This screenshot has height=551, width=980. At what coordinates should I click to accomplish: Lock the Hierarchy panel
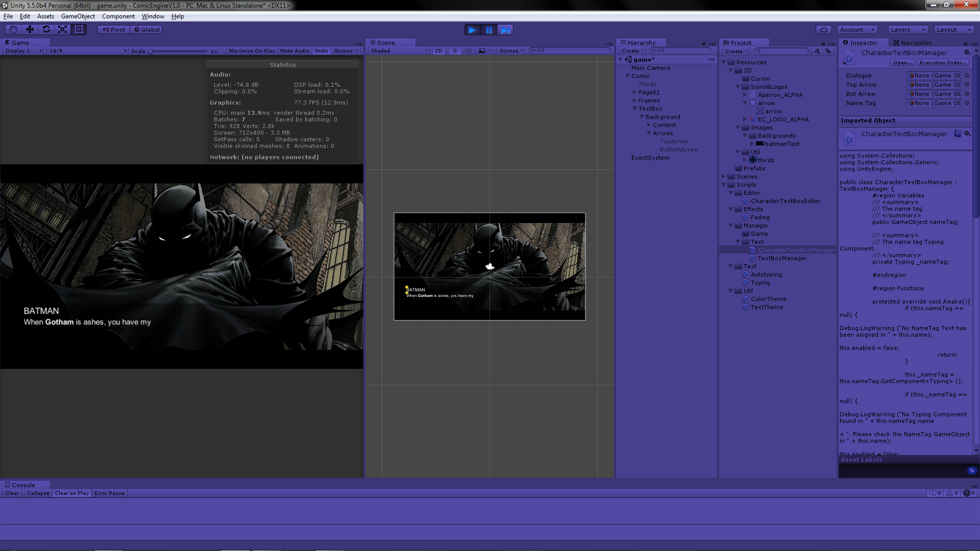click(703, 43)
